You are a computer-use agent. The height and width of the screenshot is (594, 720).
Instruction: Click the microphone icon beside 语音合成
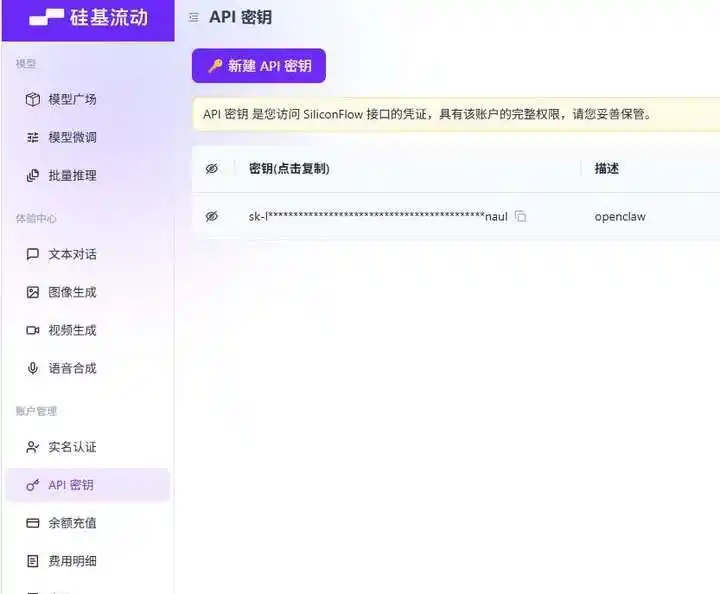click(33, 368)
